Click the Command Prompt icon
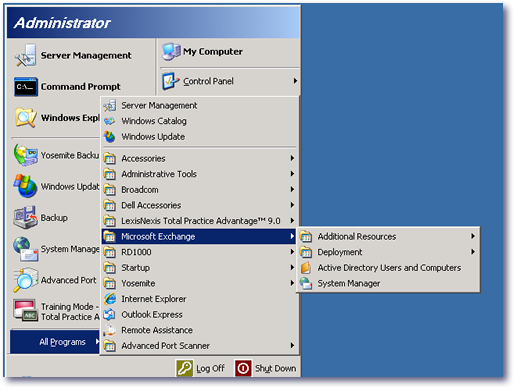The height and width of the screenshot is (388, 514). (x=26, y=87)
